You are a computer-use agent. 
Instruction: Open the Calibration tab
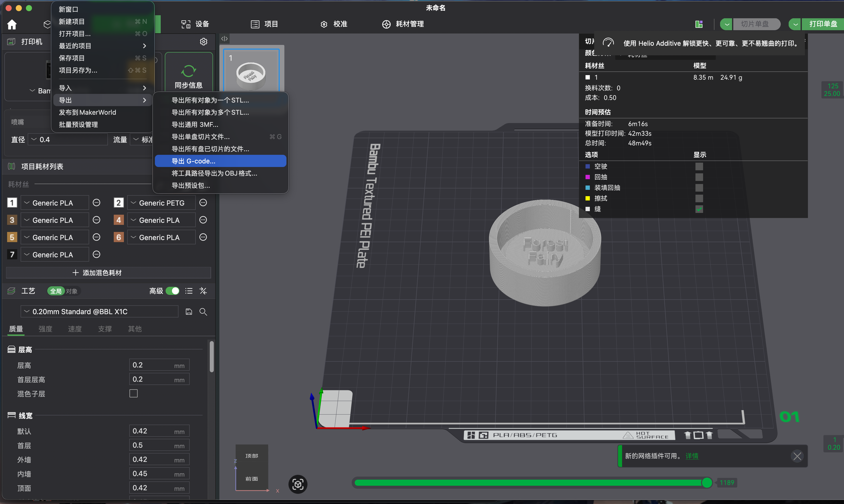[334, 24]
